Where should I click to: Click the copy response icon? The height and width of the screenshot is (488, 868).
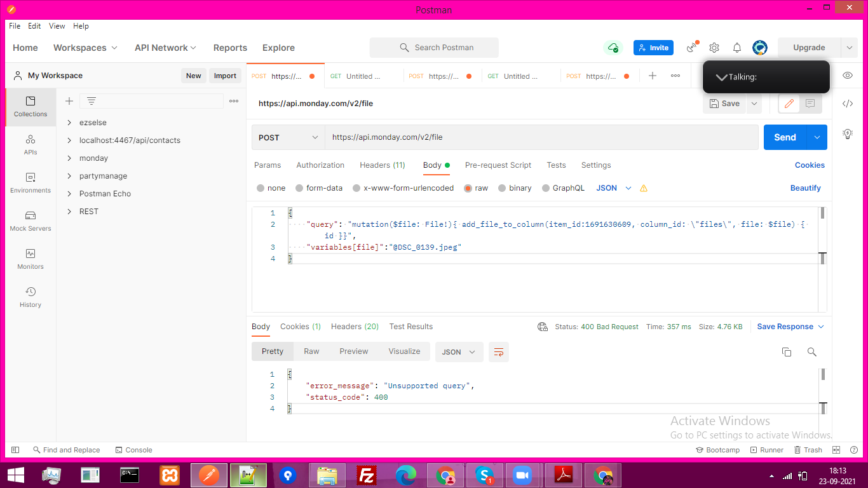click(x=787, y=352)
